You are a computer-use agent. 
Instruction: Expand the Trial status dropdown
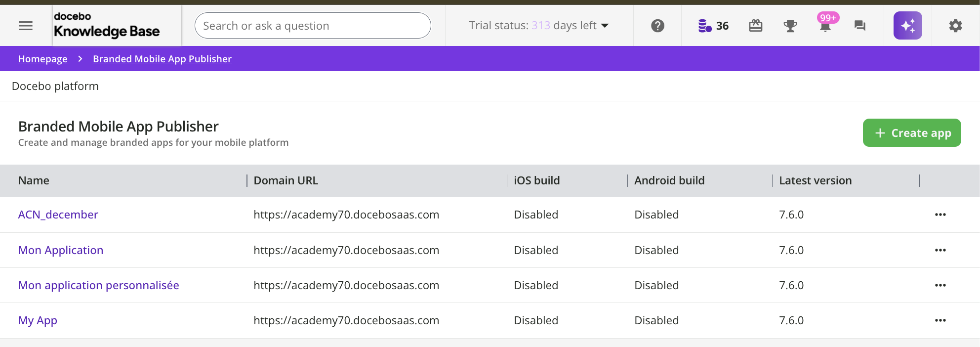click(x=539, y=26)
